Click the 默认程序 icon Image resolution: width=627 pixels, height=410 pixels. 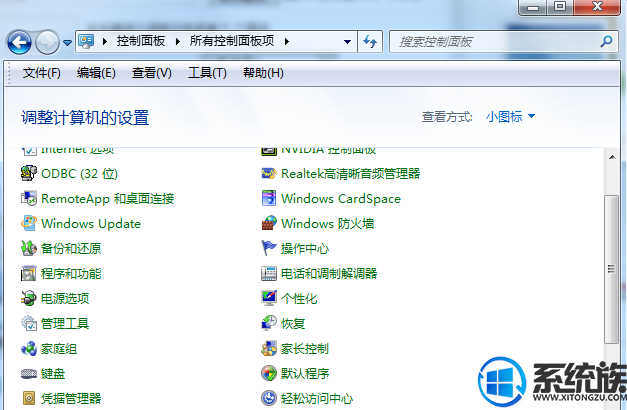[269, 374]
